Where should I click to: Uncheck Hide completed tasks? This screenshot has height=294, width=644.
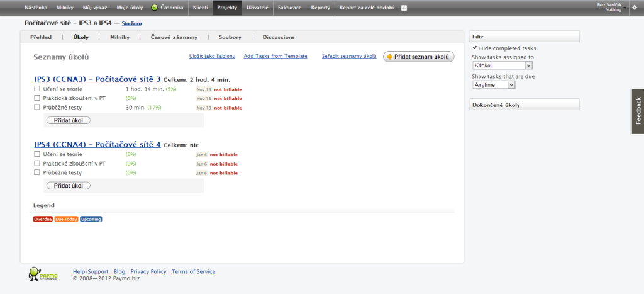pos(475,48)
